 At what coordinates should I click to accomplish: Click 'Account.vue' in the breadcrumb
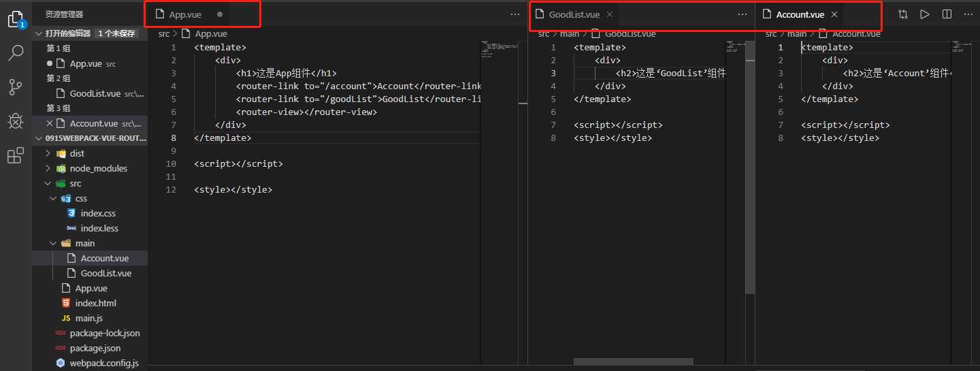tap(856, 33)
